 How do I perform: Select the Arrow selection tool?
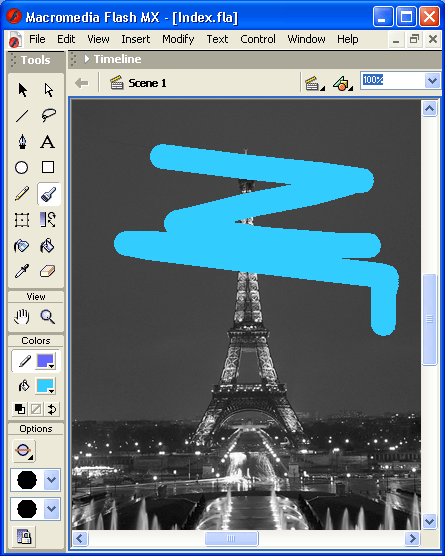point(22,90)
